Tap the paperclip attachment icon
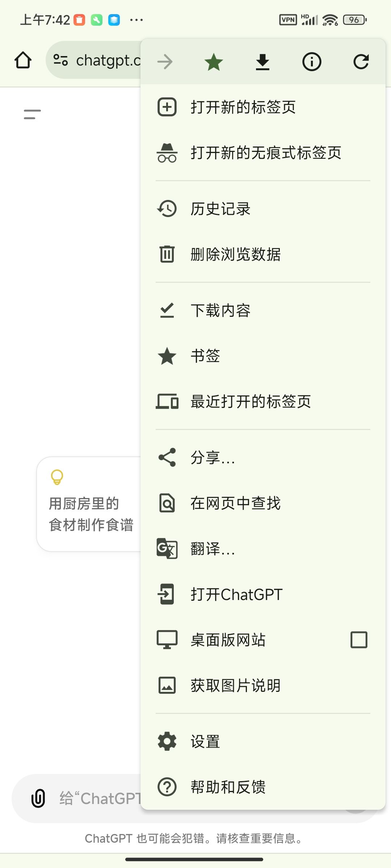The height and width of the screenshot is (868, 391). 38,798
